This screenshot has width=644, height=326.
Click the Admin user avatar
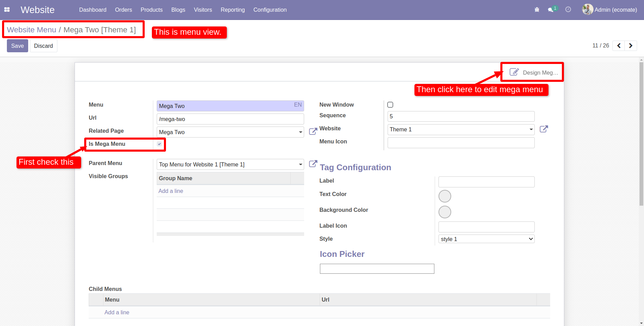tap(587, 9)
